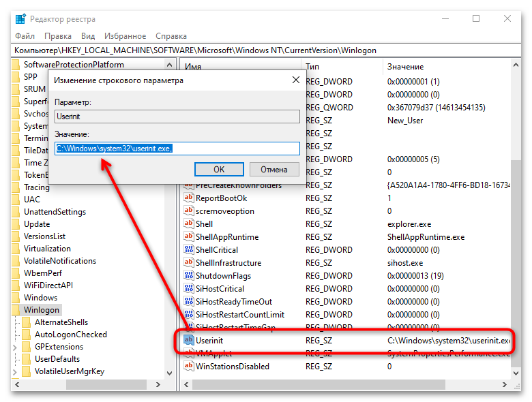
Task: Click the ReportBootOk string value icon
Action: [189, 198]
